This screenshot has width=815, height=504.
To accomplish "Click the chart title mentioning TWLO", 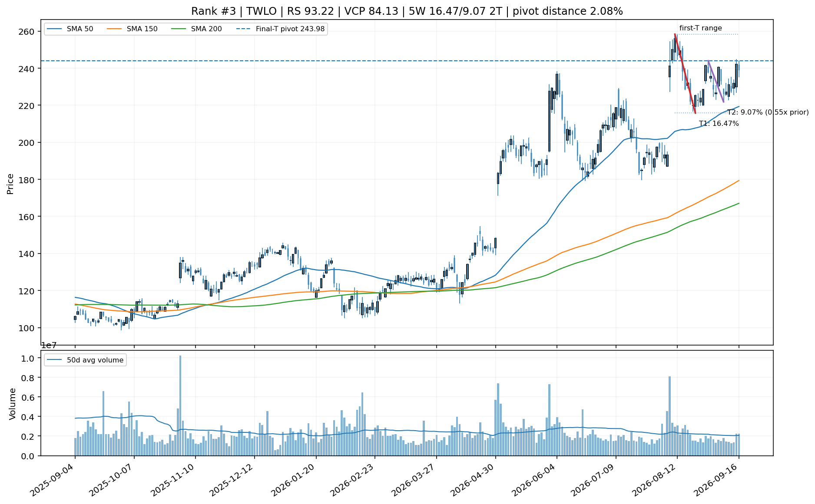I will tap(407, 11).
